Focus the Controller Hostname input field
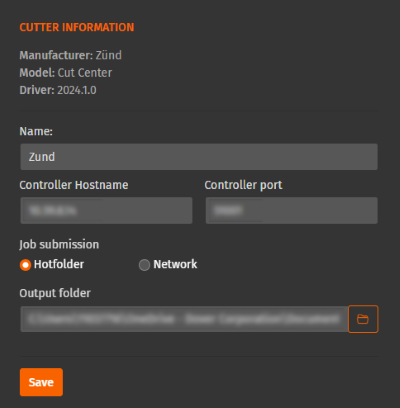Viewport: 400px width, 408px height. point(106,210)
